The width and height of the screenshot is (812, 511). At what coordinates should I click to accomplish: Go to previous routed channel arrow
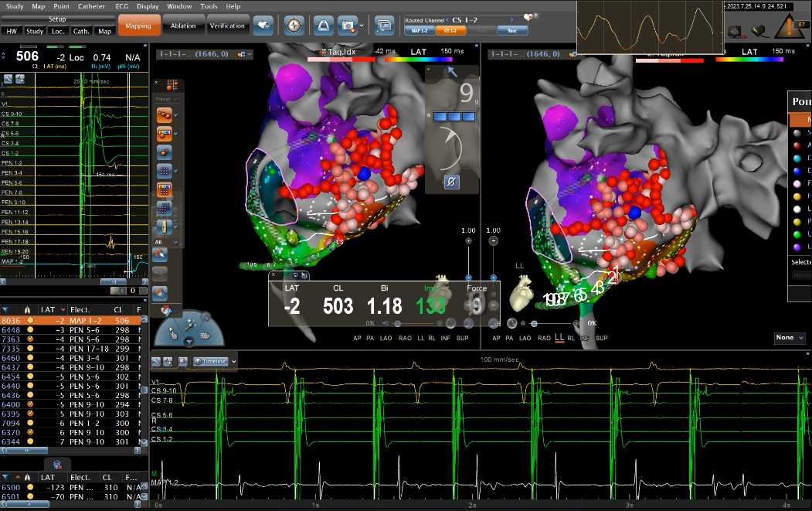[x=448, y=20]
